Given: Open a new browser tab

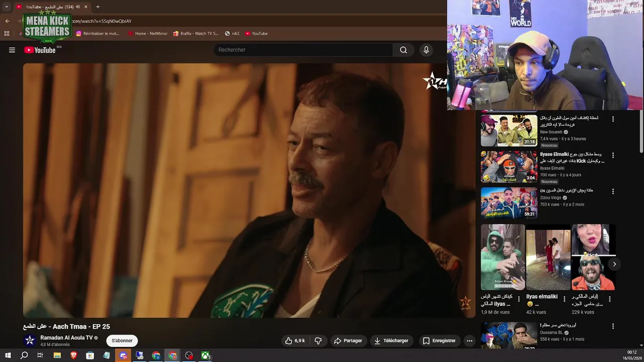Looking at the screenshot, I should [x=98, y=7].
